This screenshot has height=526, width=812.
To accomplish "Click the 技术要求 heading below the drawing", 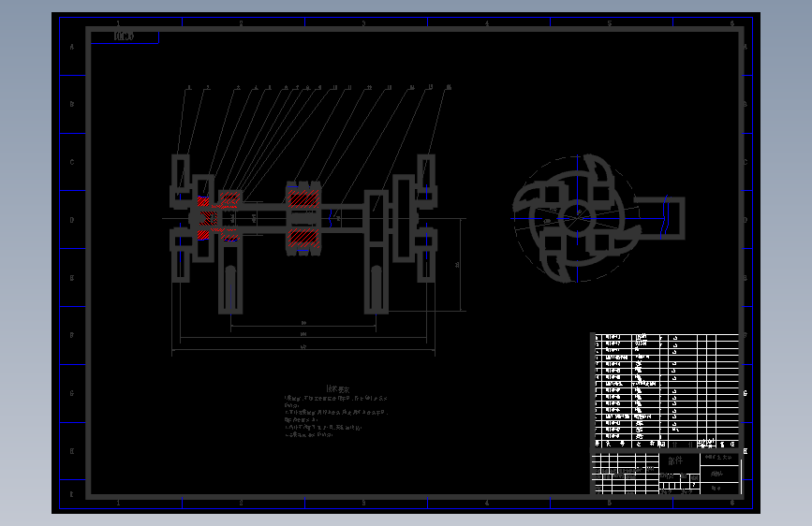I will [x=338, y=388].
